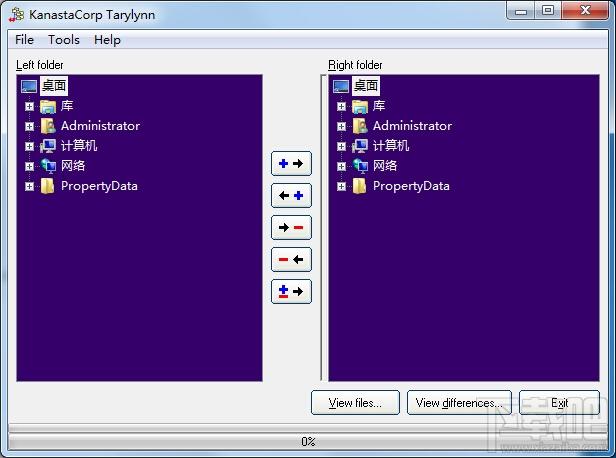Click the copy-to-left (arrow left, blue plus) button

[291, 195]
